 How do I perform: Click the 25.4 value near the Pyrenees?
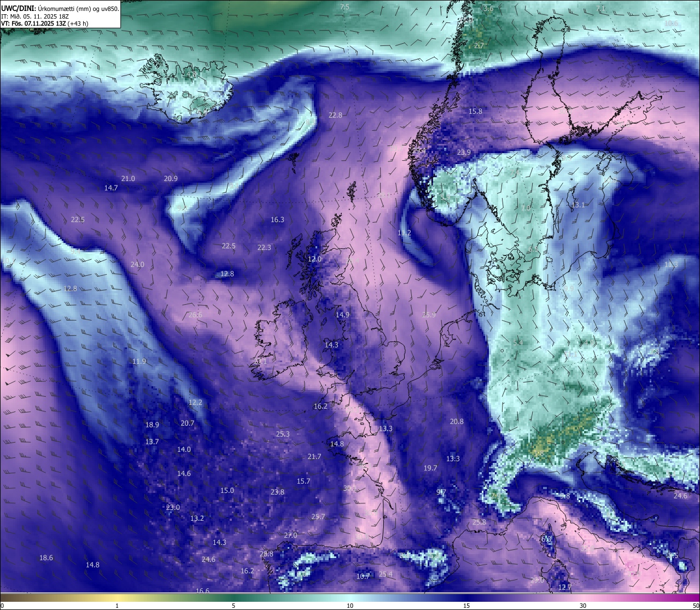coord(386,574)
